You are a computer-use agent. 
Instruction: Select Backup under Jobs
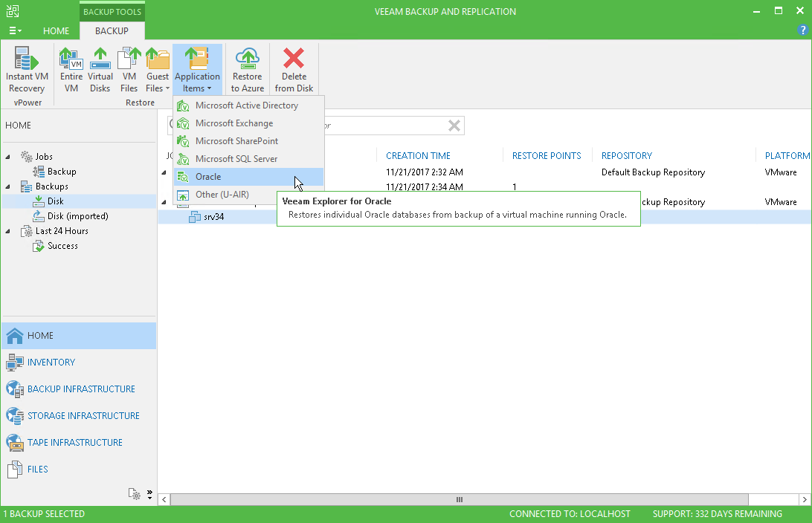point(62,172)
